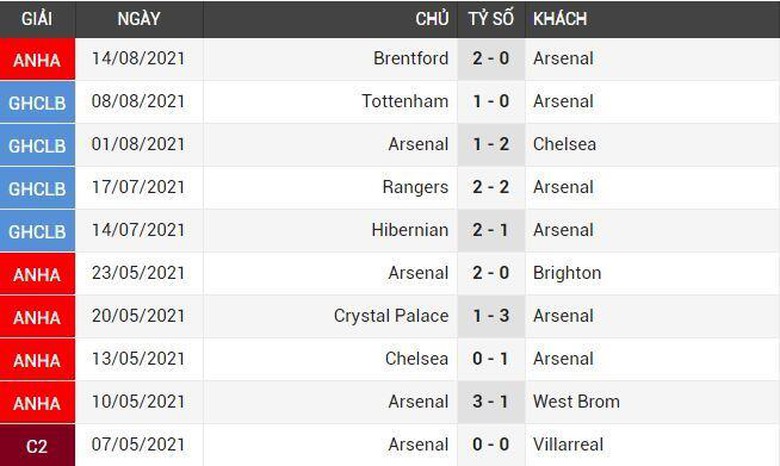Screen dimensions: 780x466
Task: Click the West Brom away team
Action: click(576, 402)
